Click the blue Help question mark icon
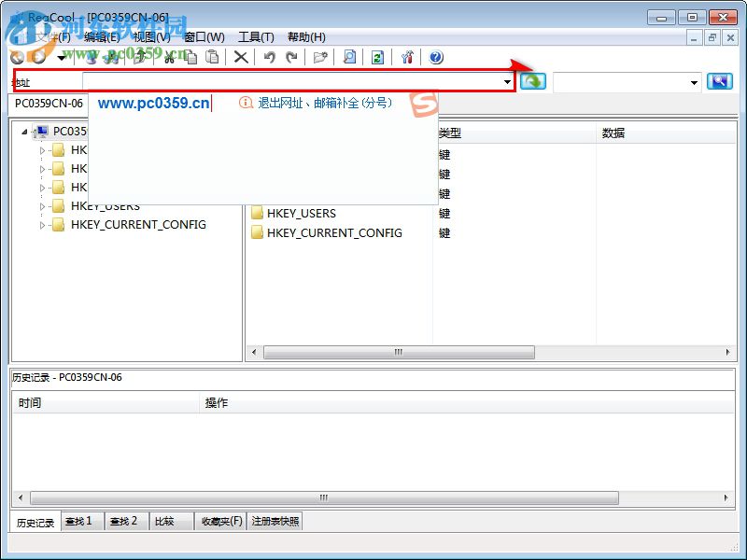Image resolution: width=747 pixels, height=560 pixels. (x=436, y=57)
